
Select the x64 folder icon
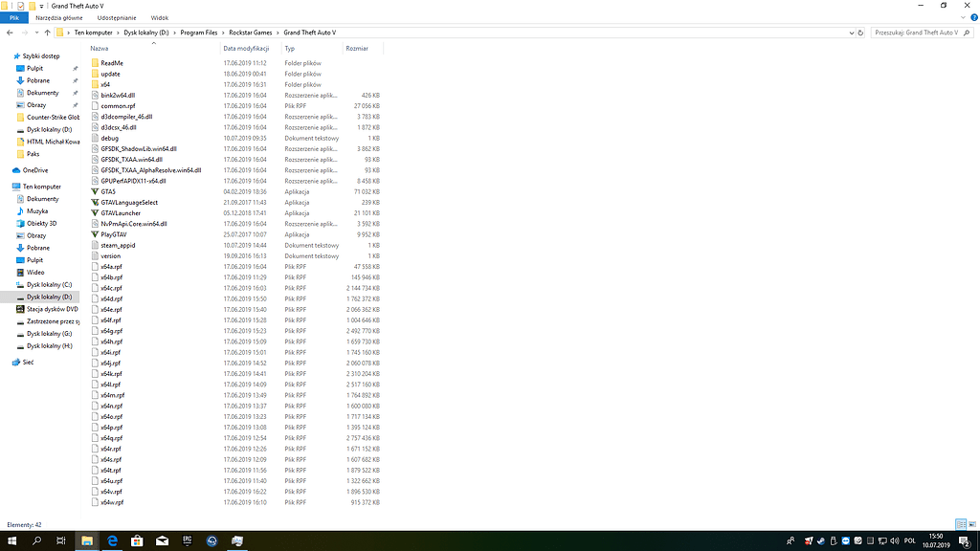coord(95,84)
